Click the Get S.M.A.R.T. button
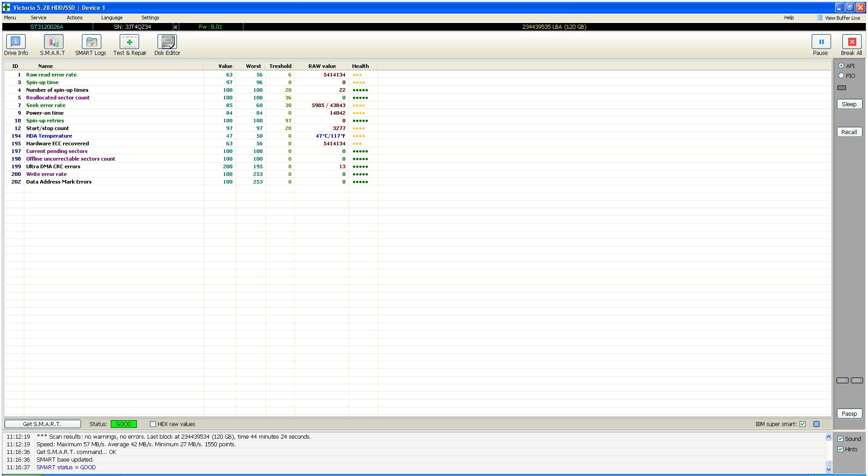Screen dimensions: 868x476 (42, 424)
